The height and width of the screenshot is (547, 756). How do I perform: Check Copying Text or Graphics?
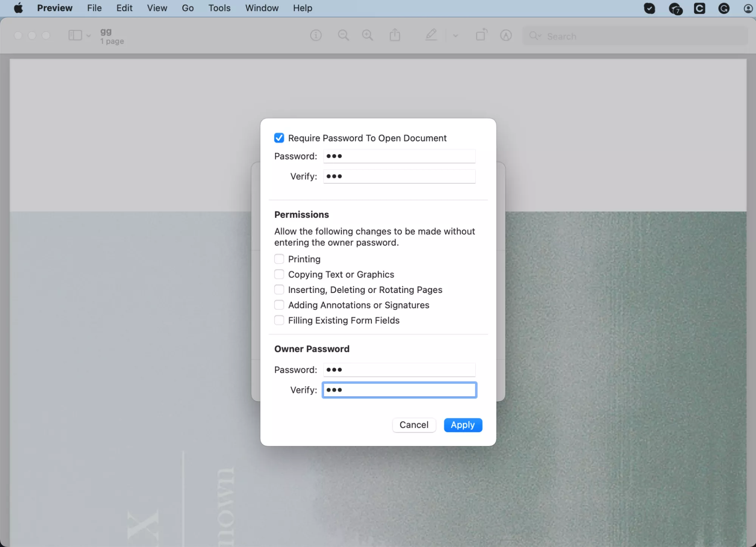(279, 274)
